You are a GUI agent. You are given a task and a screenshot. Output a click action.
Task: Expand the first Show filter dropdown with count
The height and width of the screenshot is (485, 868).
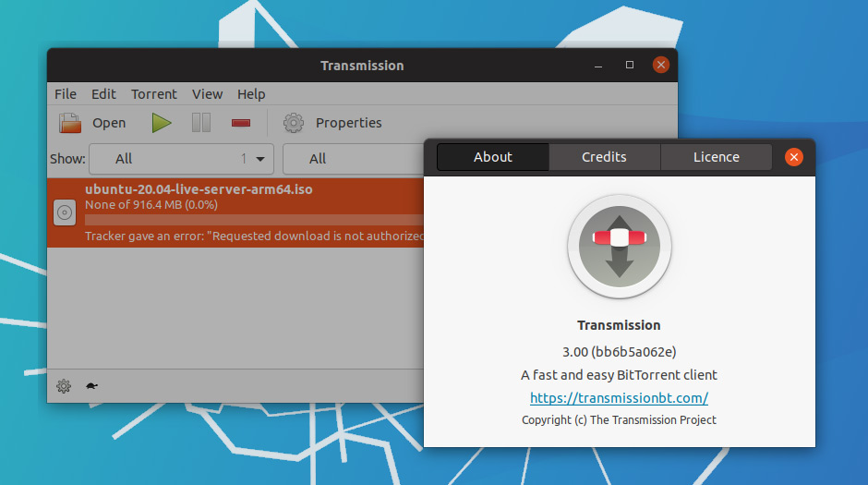182,159
